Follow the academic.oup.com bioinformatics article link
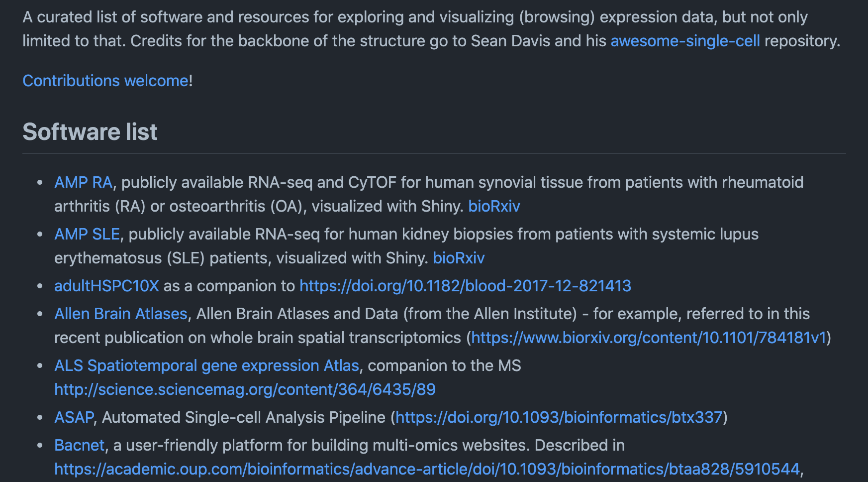Screen dimensions: 868x482 pyautogui.click(x=427, y=469)
